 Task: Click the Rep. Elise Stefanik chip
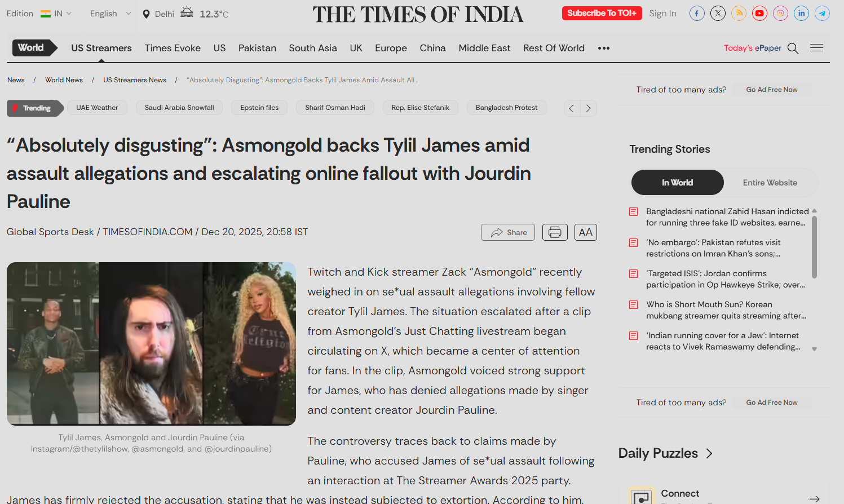coord(420,108)
